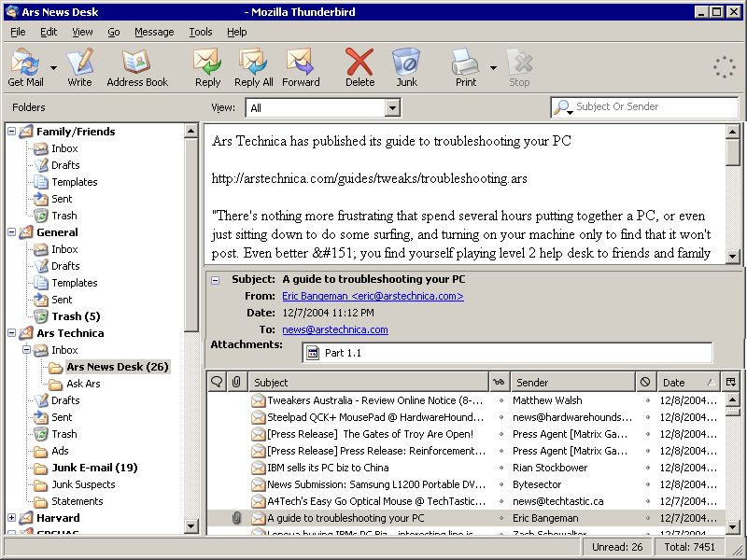Click the thread column header icon
747x560 pixels.
point(217,382)
